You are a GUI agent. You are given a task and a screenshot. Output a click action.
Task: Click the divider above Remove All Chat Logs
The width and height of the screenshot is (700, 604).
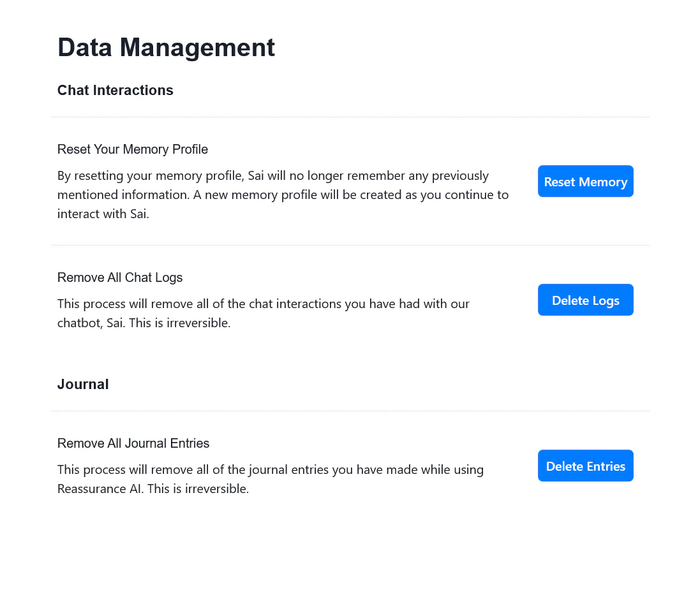(350, 245)
